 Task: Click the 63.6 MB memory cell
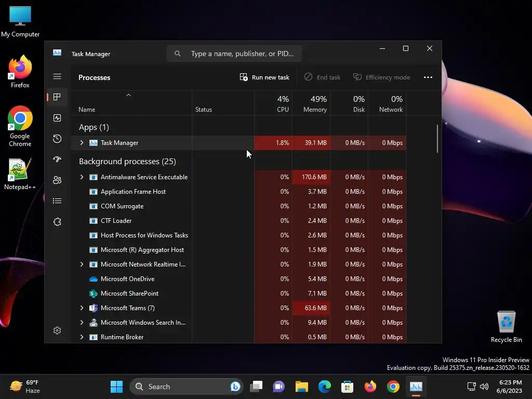click(311, 308)
